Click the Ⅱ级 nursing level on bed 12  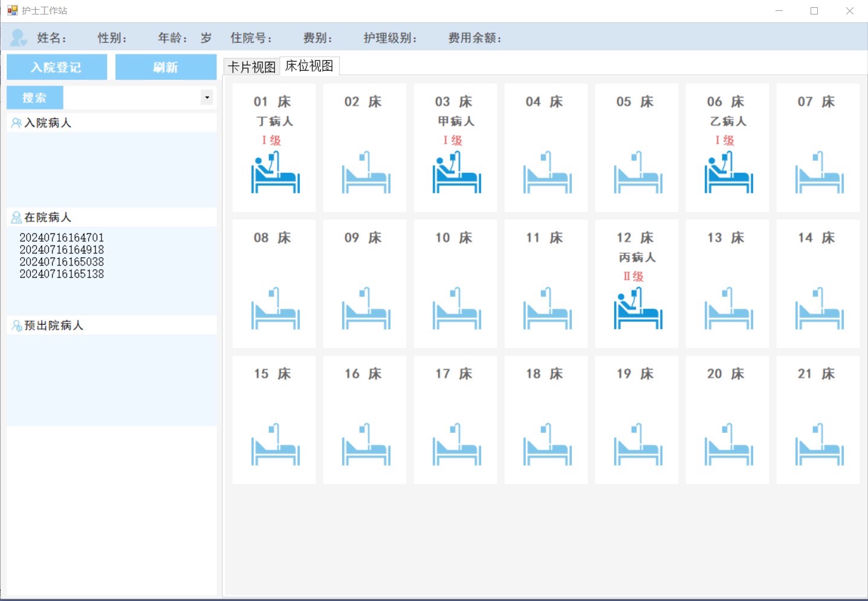click(634, 276)
